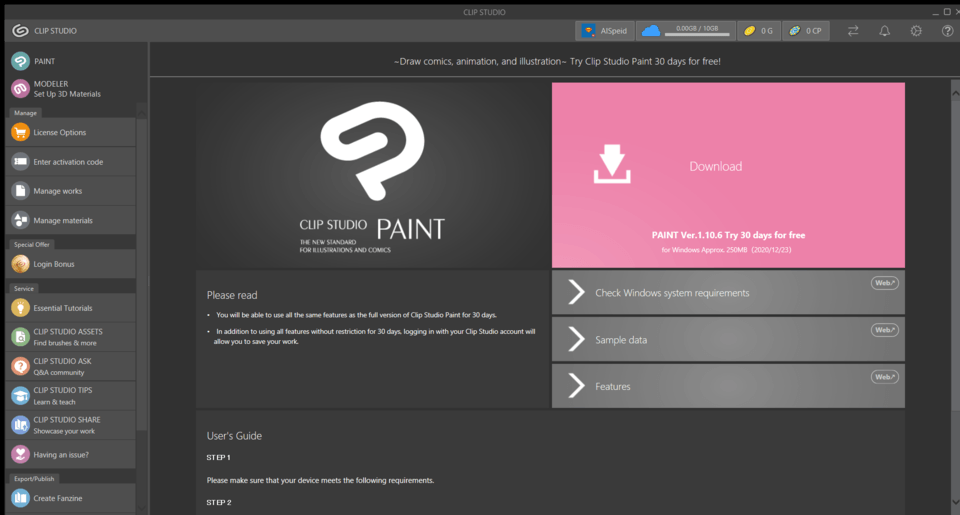Open notifications bell icon
Image resolution: width=960 pixels, height=515 pixels.
(885, 31)
